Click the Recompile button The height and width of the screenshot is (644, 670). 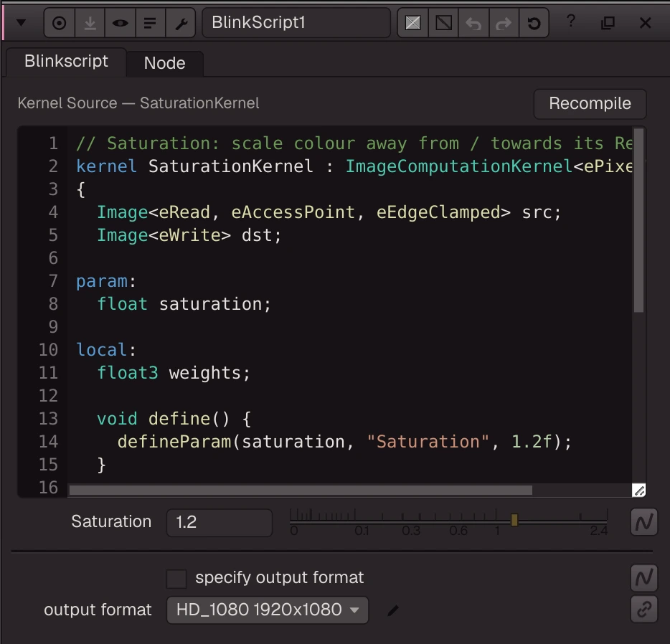[590, 104]
